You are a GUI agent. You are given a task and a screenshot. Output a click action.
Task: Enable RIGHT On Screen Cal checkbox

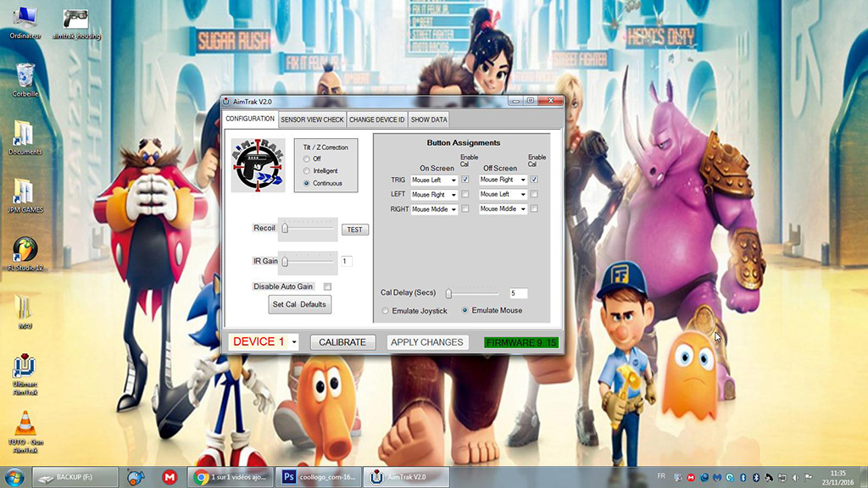coord(465,208)
